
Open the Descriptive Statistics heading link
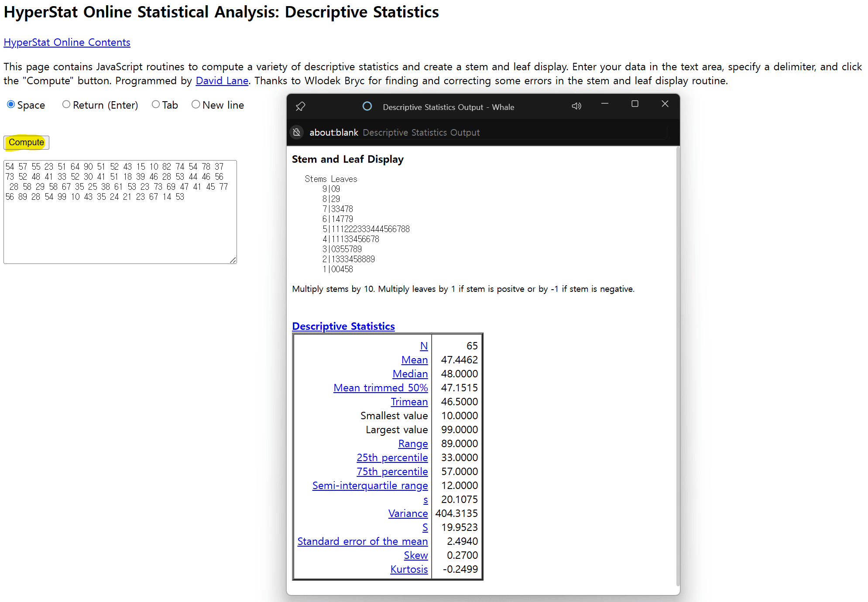tap(343, 326)
